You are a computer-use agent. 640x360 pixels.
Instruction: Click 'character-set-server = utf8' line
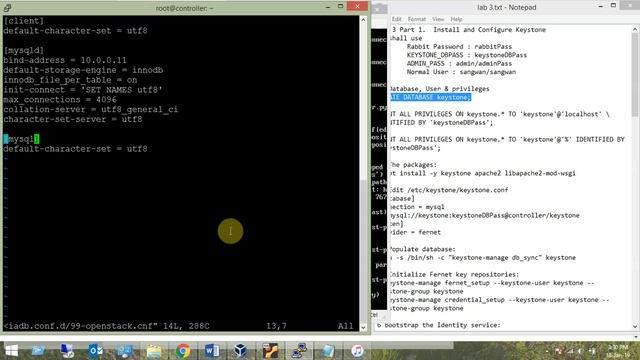pos(73,119)
